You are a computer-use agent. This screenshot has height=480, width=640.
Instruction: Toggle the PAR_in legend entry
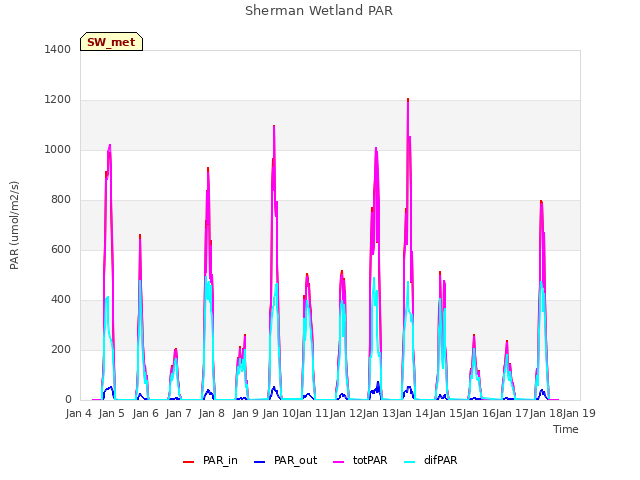tap(210, 460)
